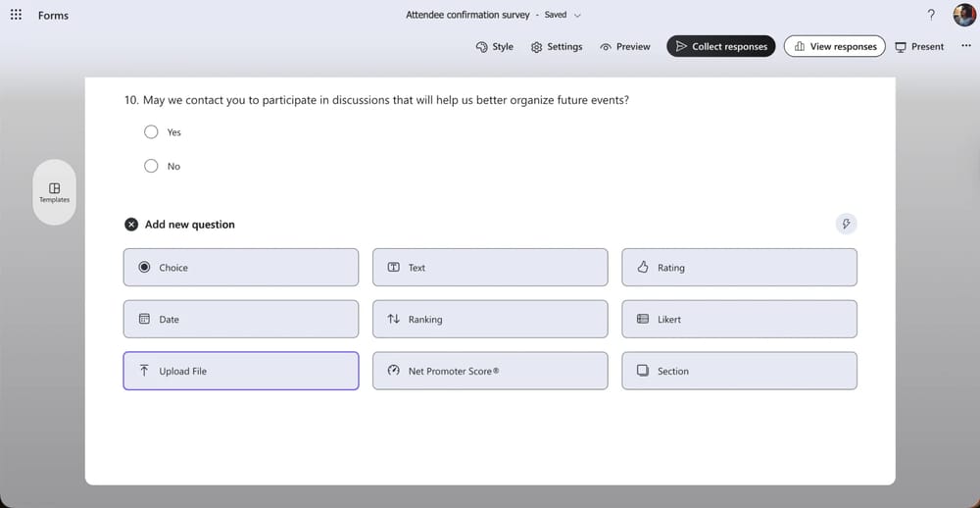The width and height of the screenshot is (980, 508).
Task: Add a Ranking question
Action: [490, 319]
